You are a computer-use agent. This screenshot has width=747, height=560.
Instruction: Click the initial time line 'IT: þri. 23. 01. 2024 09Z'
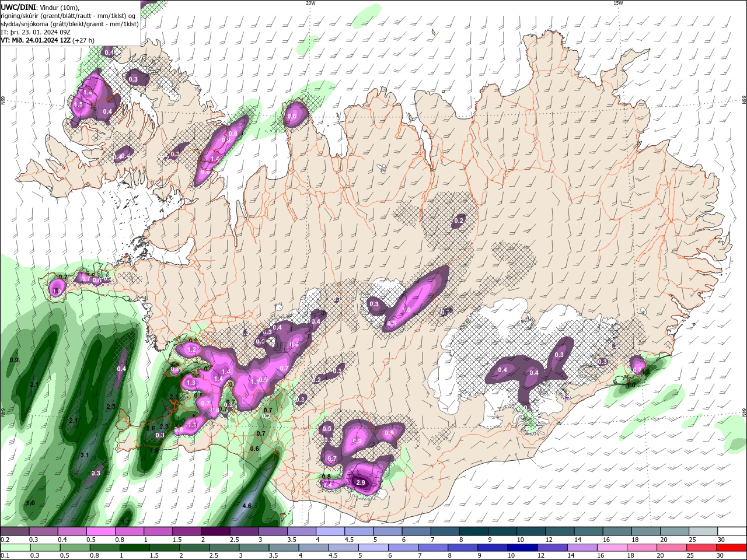pyautogui.click(x=37, y=32)
